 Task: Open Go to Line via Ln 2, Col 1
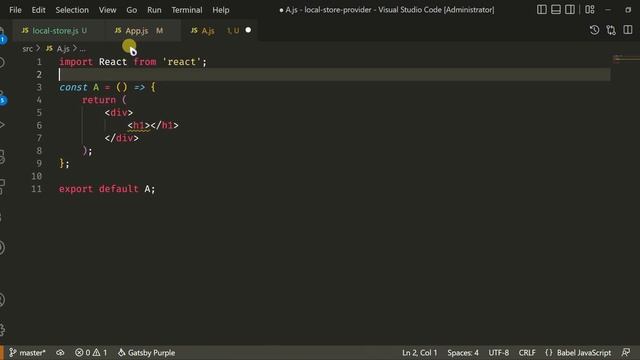click(x=420, y=353)
